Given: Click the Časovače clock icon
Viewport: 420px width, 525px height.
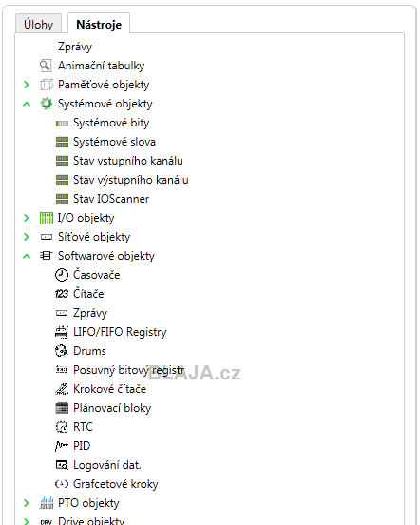Looking at the screenshot, I should point(62,275).
